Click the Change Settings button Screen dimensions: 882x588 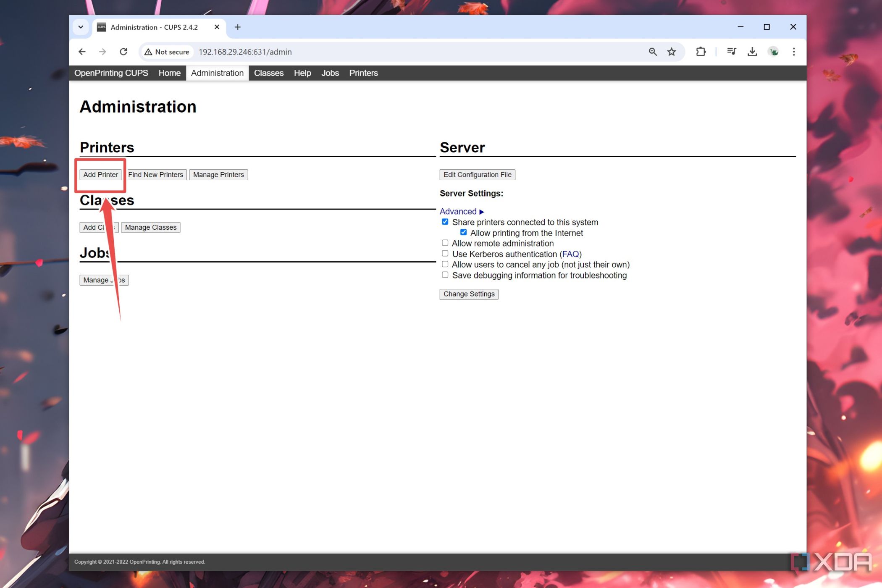coord(469,293)
